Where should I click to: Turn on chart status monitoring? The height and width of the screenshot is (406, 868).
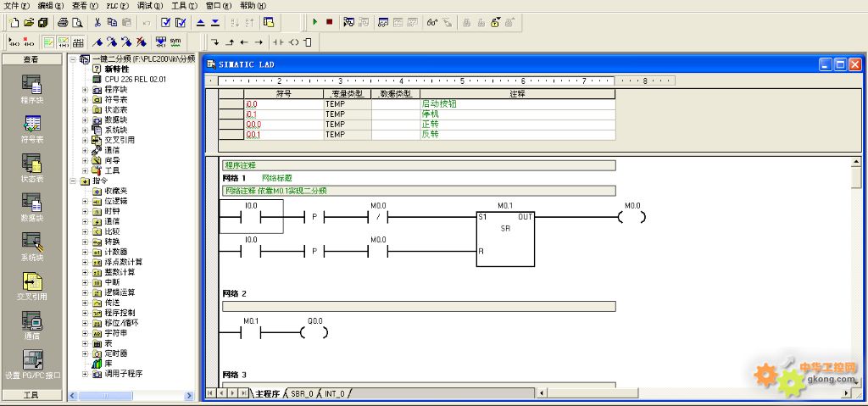tap(383, 23)
